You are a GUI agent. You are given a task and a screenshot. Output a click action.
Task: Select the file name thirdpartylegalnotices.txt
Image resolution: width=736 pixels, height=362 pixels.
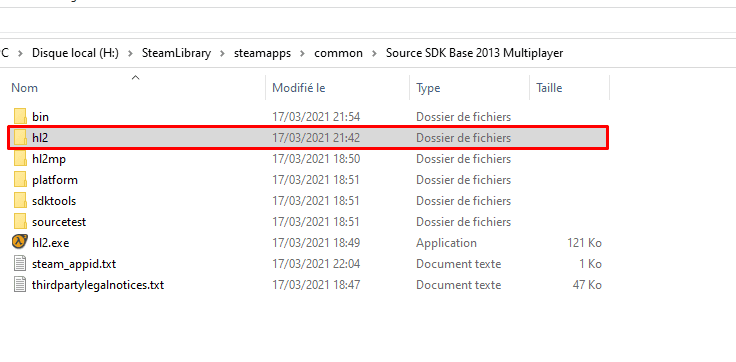tap(98, 285)
